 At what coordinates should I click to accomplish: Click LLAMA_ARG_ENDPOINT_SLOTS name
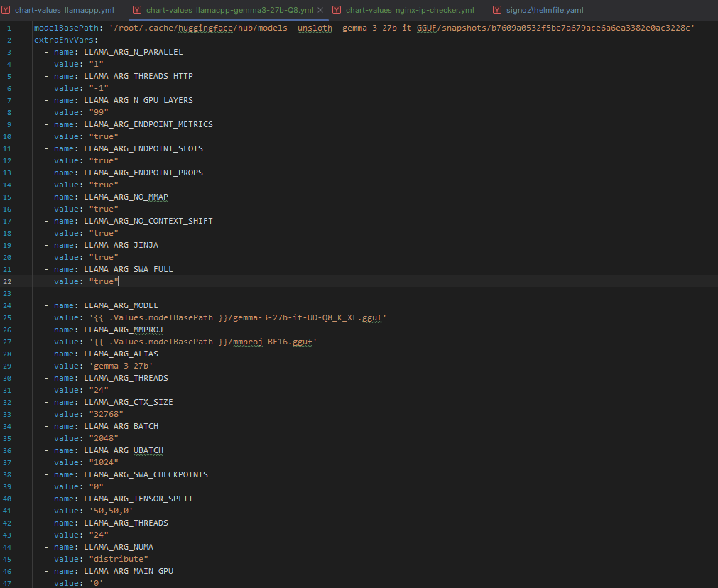coord(143,149)
